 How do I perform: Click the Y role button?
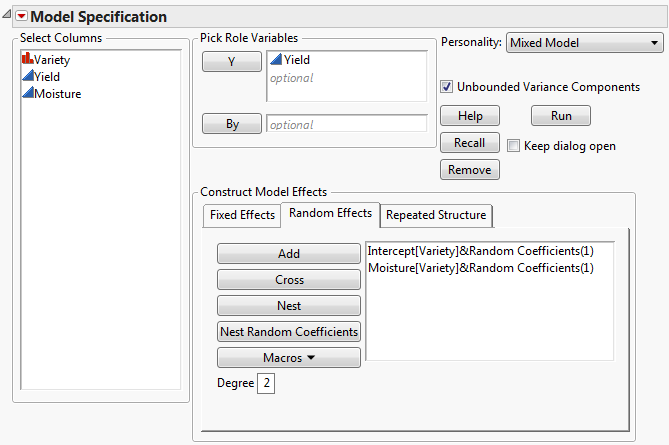(x=231, y=61)
